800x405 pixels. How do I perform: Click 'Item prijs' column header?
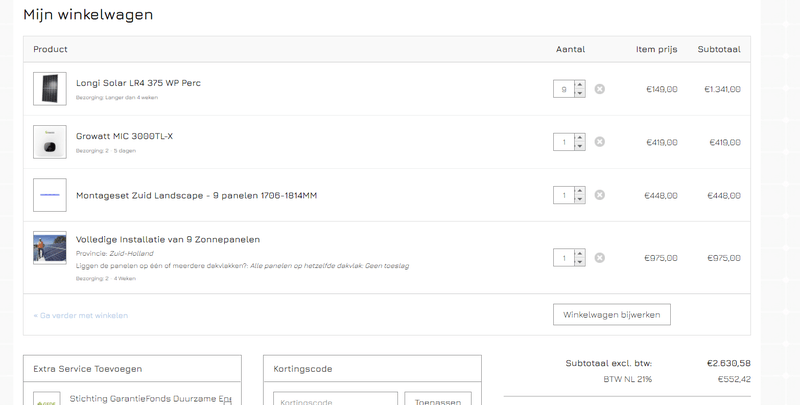[x=657, y=49]
